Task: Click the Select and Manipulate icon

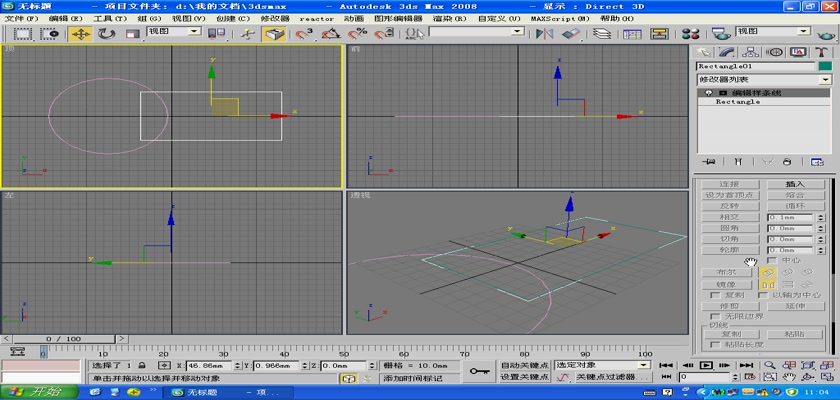Action: pos(247,34)
